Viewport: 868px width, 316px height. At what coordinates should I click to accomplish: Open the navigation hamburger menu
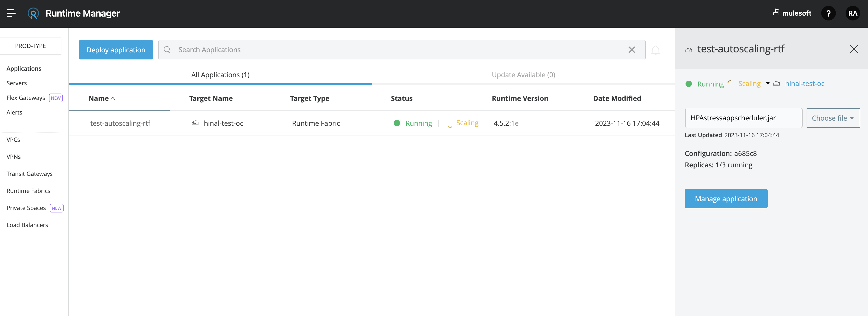click(x=11, y=13)
